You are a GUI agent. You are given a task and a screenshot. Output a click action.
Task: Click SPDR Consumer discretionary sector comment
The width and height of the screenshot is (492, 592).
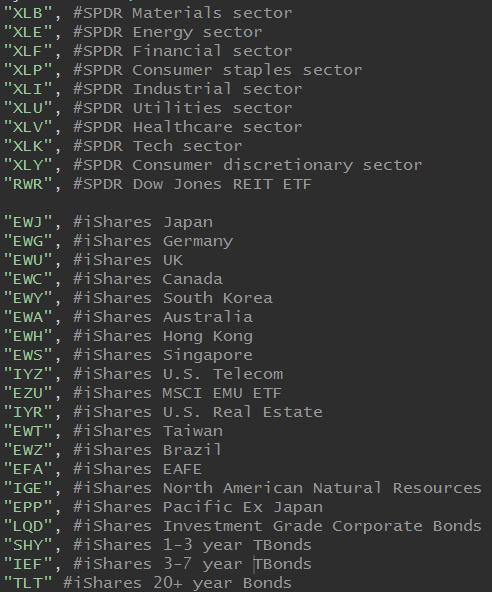tap(248, 165)
